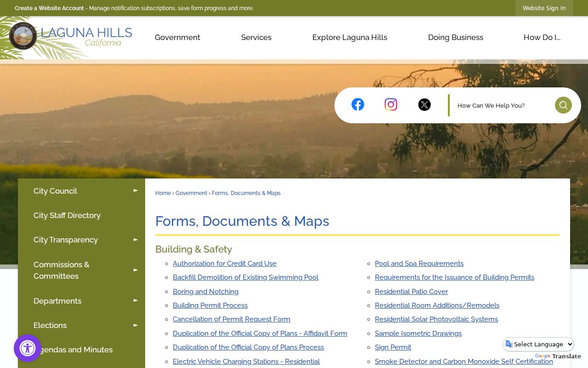Image resolution: width=588 pixels, height=368 pixels.
Task: Click the Government breadcrumb link
Action: tap(191, 193)
